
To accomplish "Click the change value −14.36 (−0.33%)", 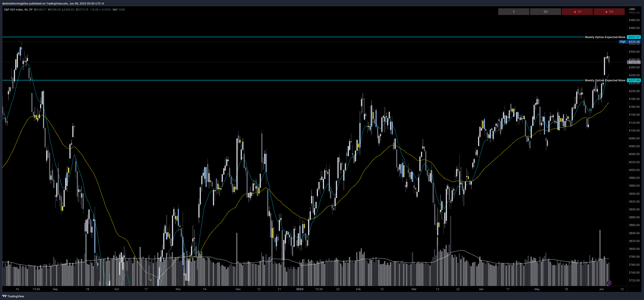I will [x=100, y=9].
